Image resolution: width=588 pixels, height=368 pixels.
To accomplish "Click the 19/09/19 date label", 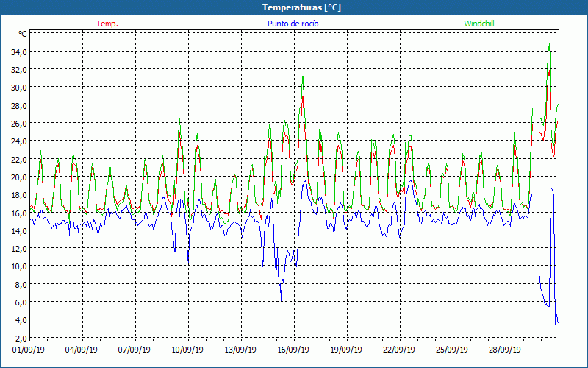I will (x=346, y=350).
